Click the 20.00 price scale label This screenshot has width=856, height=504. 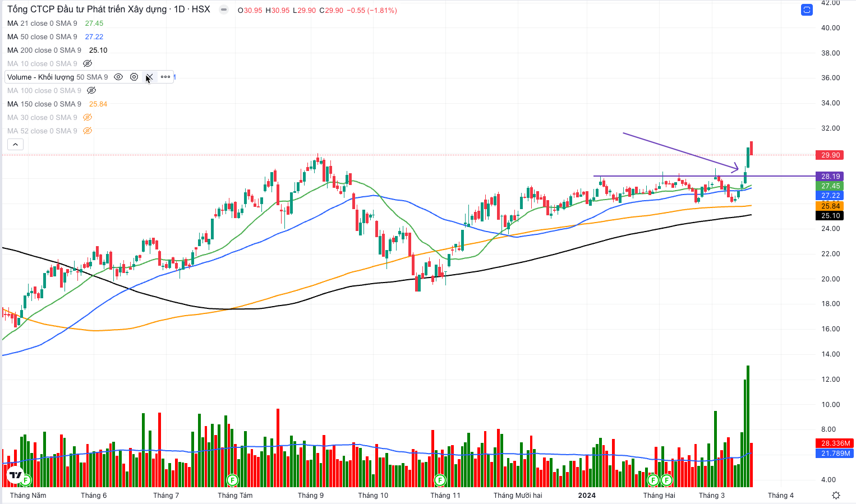830,279
